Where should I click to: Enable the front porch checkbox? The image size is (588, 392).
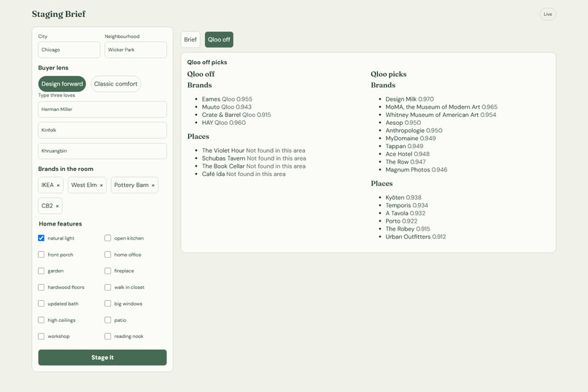coord(42,255)
